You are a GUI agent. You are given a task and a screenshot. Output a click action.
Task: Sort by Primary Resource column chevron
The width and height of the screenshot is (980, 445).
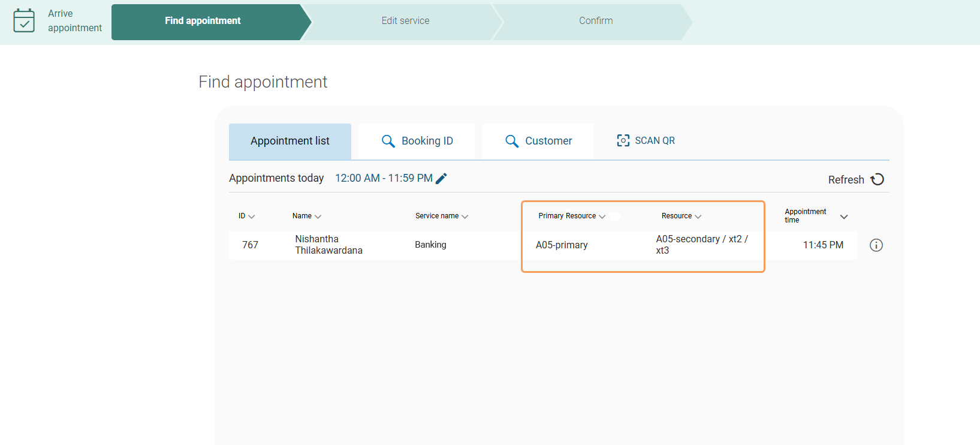coord(602,217)
